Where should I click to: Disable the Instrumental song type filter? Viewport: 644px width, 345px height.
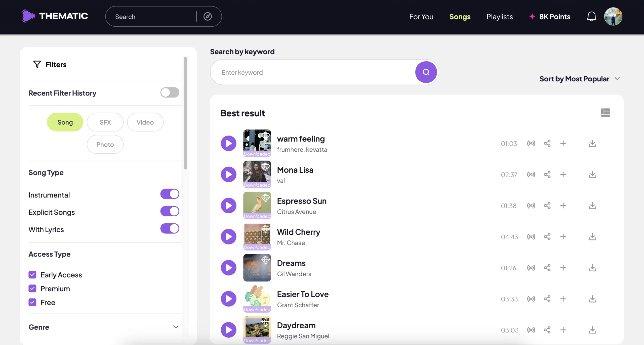point(170,194)
